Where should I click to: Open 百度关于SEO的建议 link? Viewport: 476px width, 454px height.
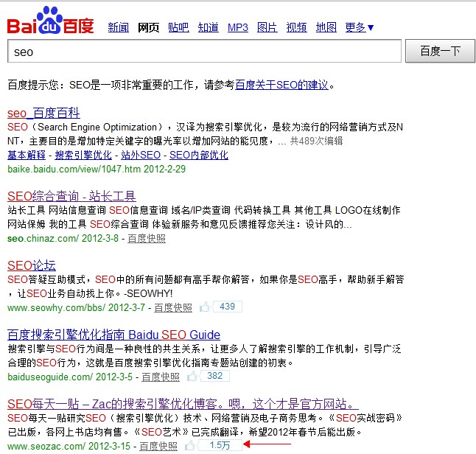(x=281, y=85)
